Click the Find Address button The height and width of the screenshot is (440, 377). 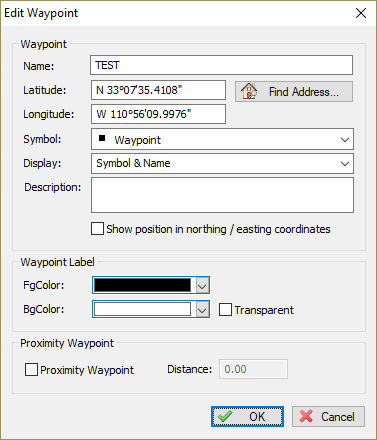click(294, 91)
